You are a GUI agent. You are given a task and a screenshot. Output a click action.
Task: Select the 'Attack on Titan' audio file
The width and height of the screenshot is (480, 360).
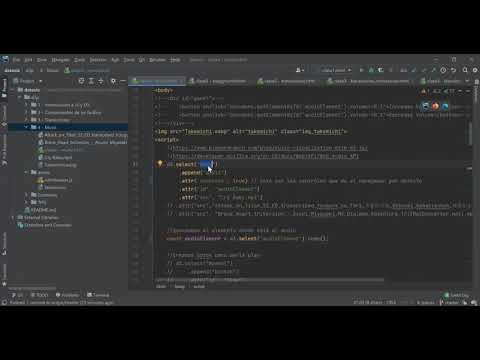(83, 135)
